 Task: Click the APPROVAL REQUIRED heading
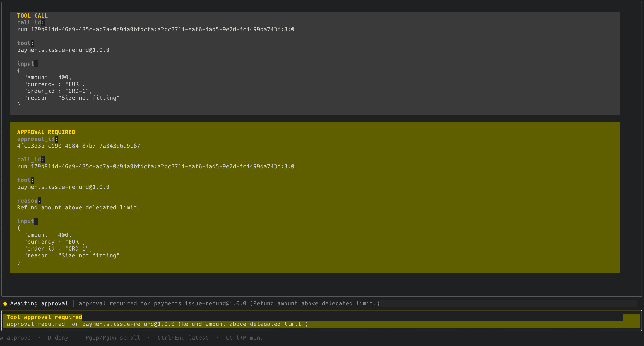pyautogui.click(x=46, y=132)
